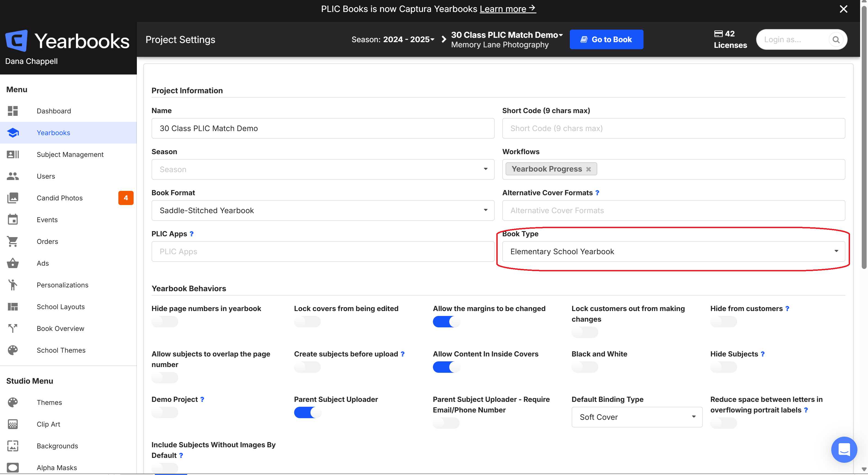Screen dimensions: 868x475
Task: Click the Events calendar icon
Action: coord(13,219)
